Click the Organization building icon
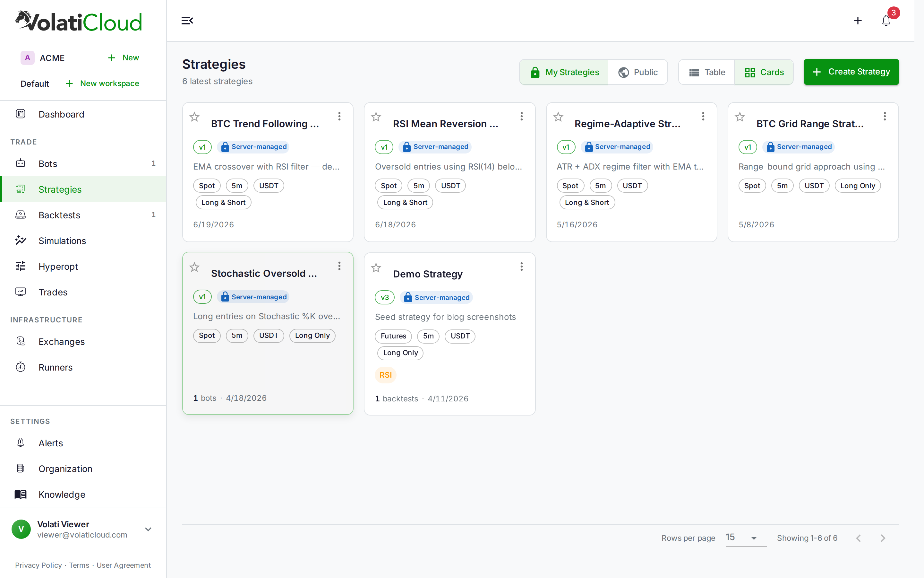924x578 pixels. click(21, 468)
